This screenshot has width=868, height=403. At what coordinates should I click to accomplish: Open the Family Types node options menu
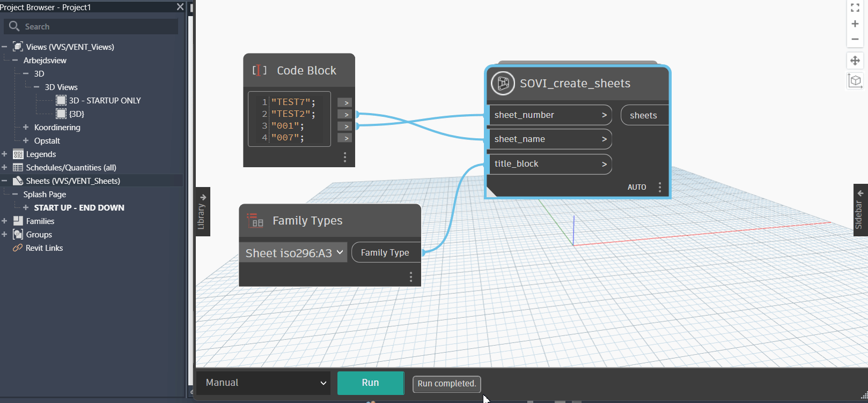click(x=411, y=277)
